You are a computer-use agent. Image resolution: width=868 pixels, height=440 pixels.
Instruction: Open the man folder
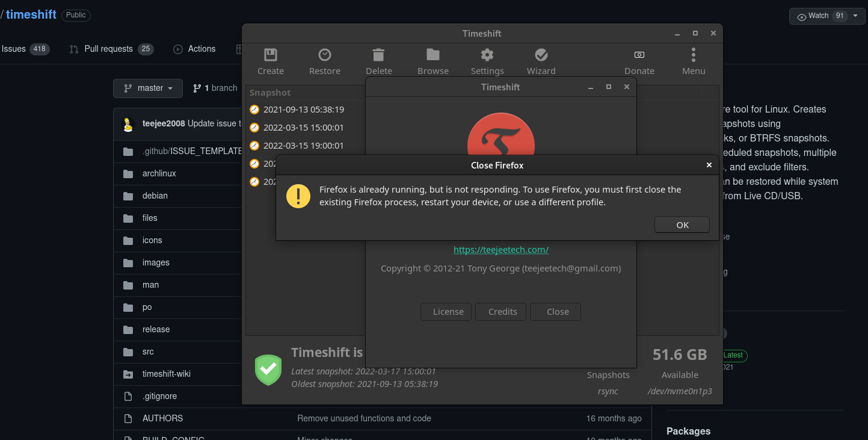point(150,285)
